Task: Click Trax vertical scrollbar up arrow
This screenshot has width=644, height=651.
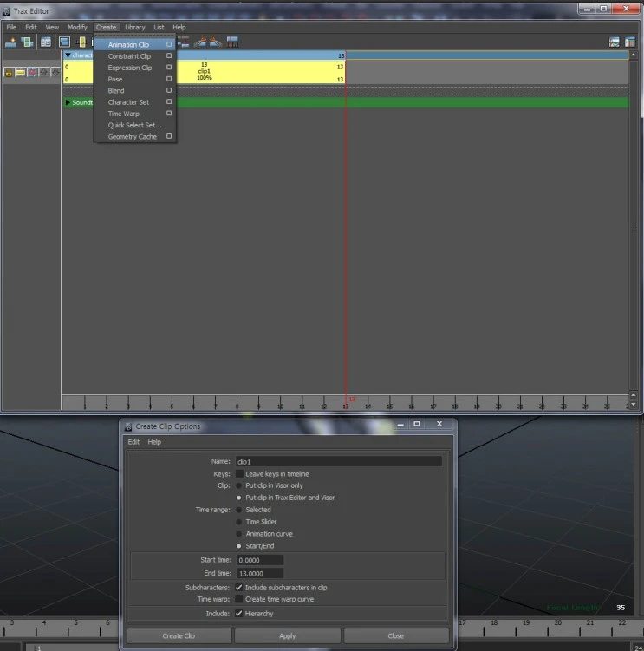Action: [634, 55]
